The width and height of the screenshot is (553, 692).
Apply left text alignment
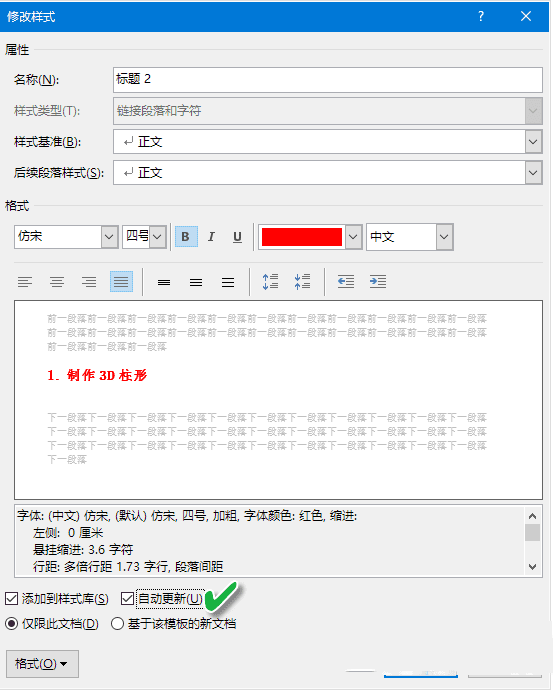[25, 282]
